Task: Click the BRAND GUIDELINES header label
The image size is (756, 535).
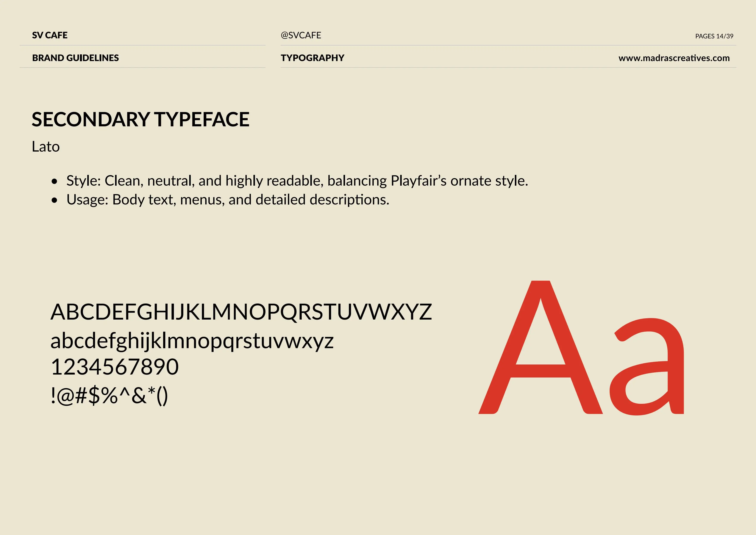Action: (x=75, y=58)
